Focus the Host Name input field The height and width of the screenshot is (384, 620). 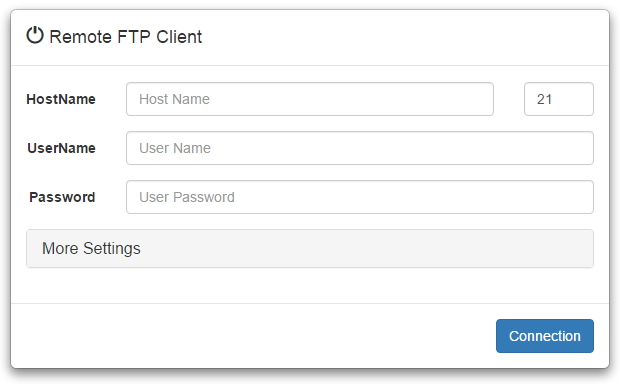pos(310,99)
